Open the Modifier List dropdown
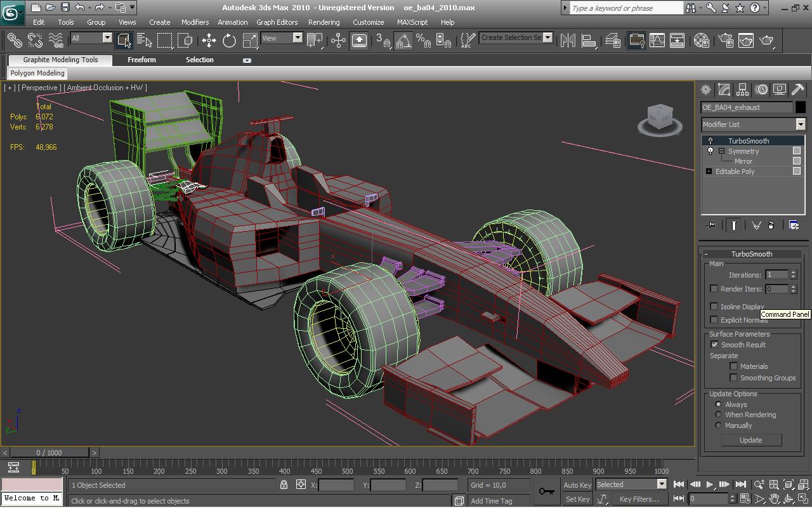Screen dimensions: 812x508 753,124
